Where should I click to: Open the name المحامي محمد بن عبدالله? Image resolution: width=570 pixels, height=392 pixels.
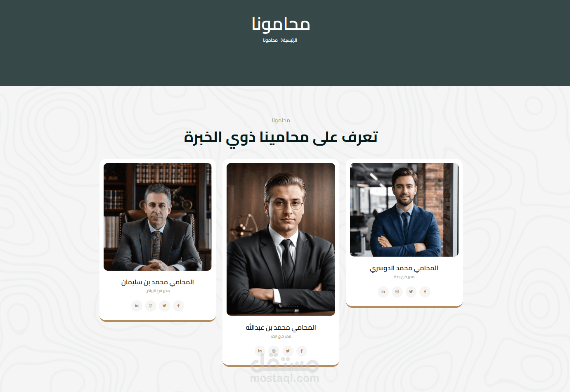281,328
